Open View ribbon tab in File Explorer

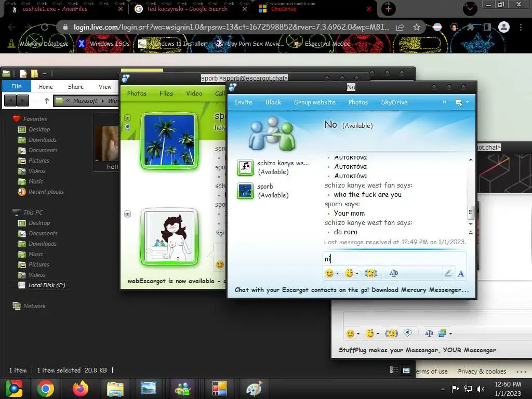[105, 87]
